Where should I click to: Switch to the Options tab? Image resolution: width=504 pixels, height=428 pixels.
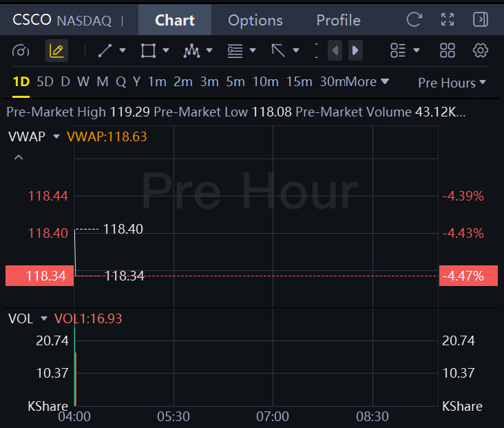[255, 20]
